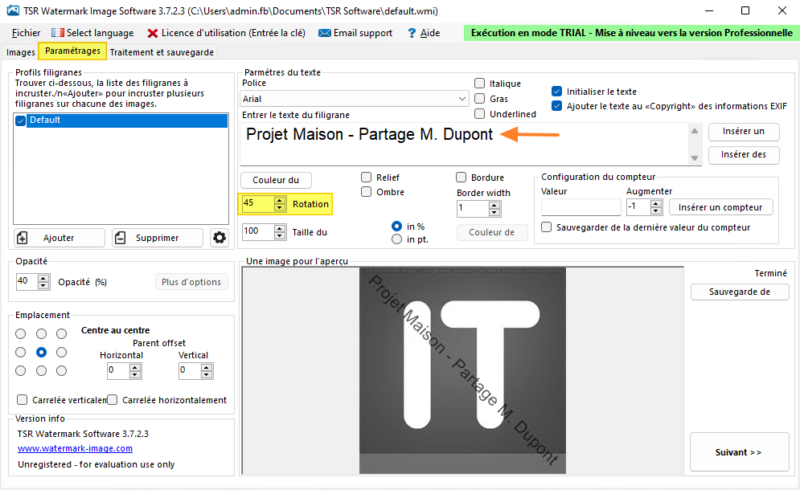Switch to Traitement et sauvegarde tab
The image size is (800, 490).
pos(161,52)
